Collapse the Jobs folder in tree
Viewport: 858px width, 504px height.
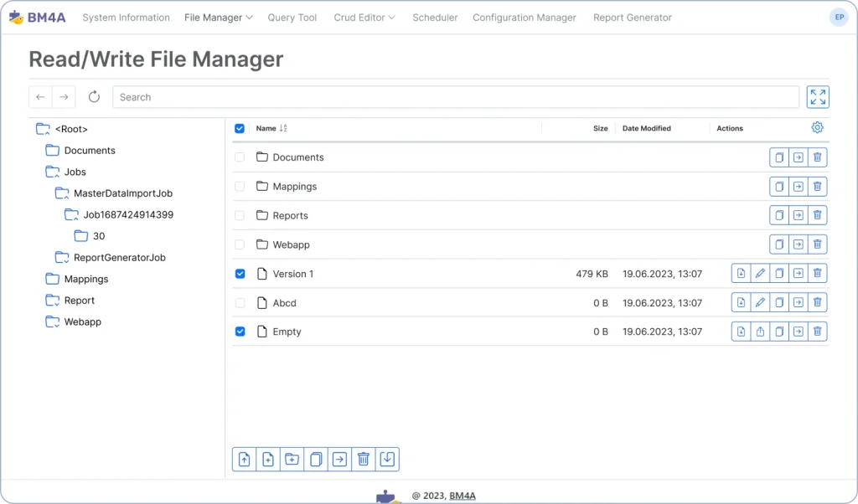53,172
